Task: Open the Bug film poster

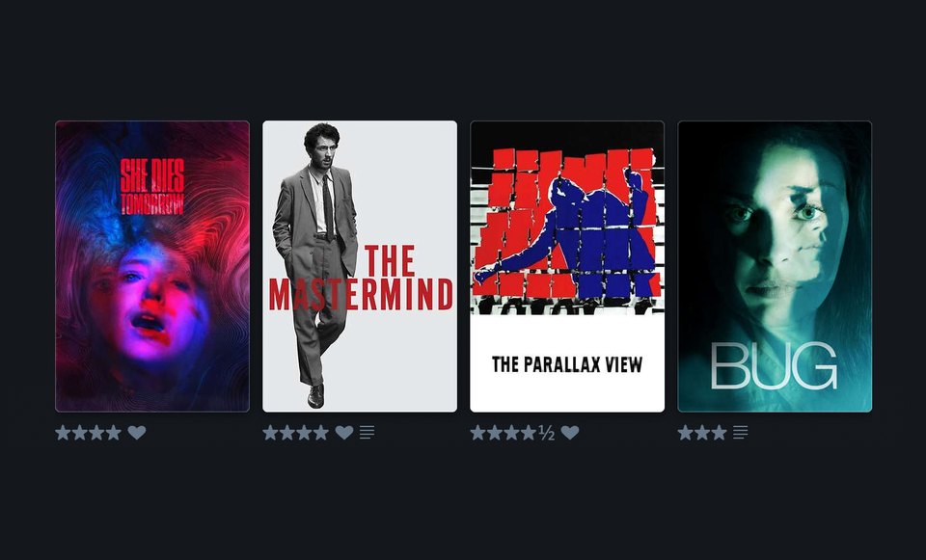Action: coord(775,266)
